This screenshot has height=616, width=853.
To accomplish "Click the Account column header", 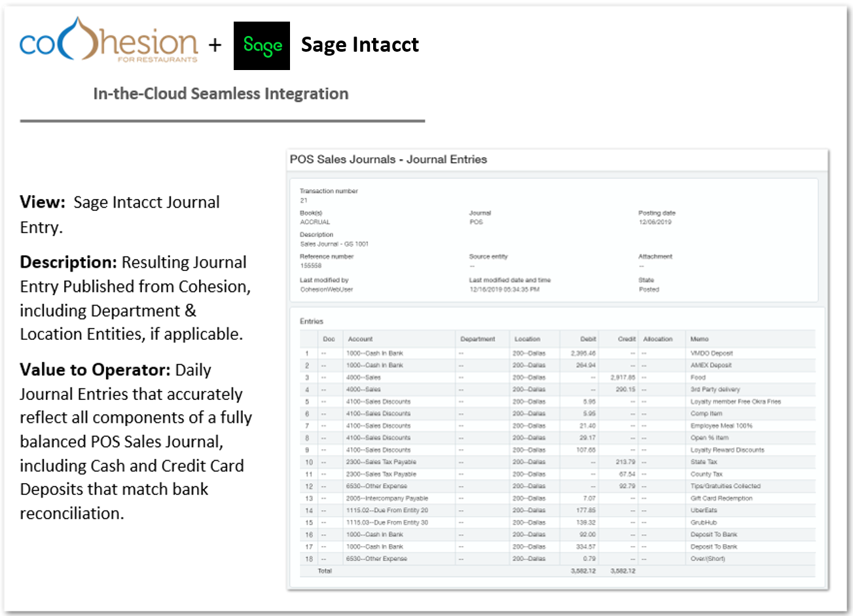I will click(x=360, y=339).
